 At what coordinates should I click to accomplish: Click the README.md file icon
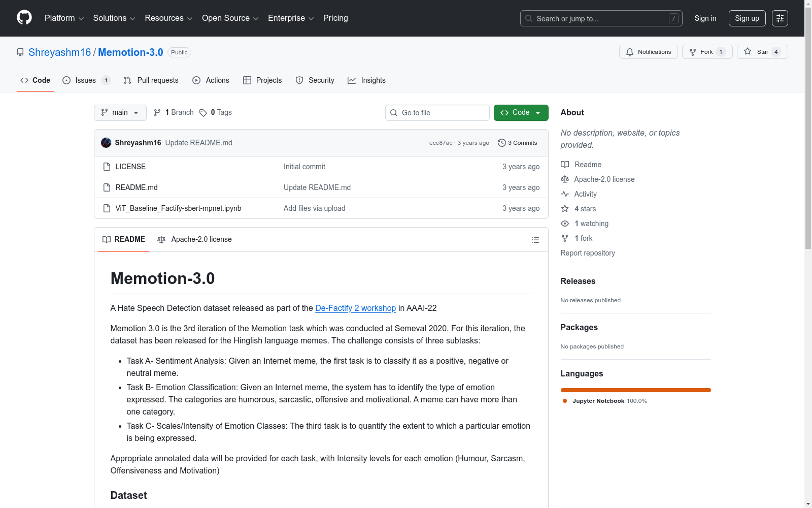click(x=107, y=187)
